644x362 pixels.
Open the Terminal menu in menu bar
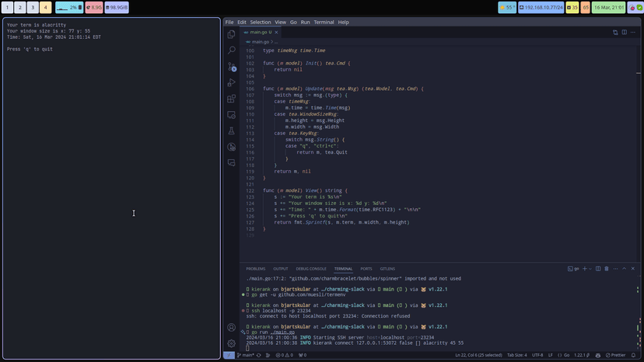pyautogui.click(x=324, y=23)
